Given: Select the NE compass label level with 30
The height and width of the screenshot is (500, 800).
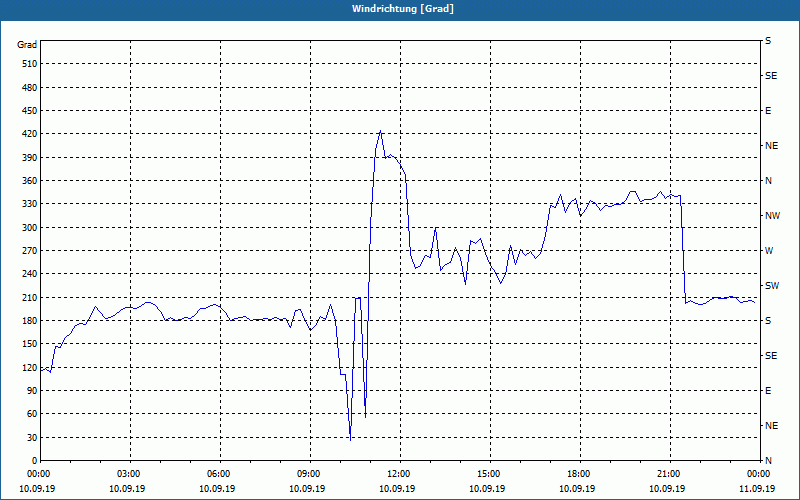Looking at the screenshot, I should coord(771,426).
